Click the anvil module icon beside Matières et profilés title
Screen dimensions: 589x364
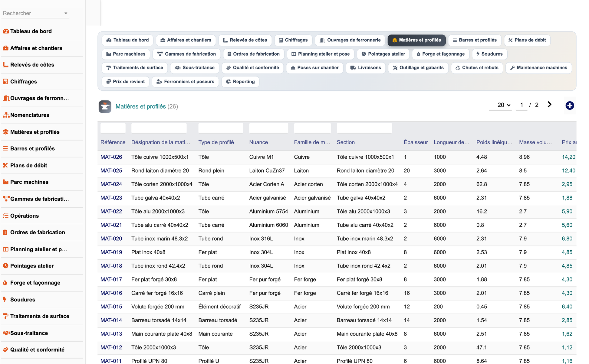click(x=105, y=106)
